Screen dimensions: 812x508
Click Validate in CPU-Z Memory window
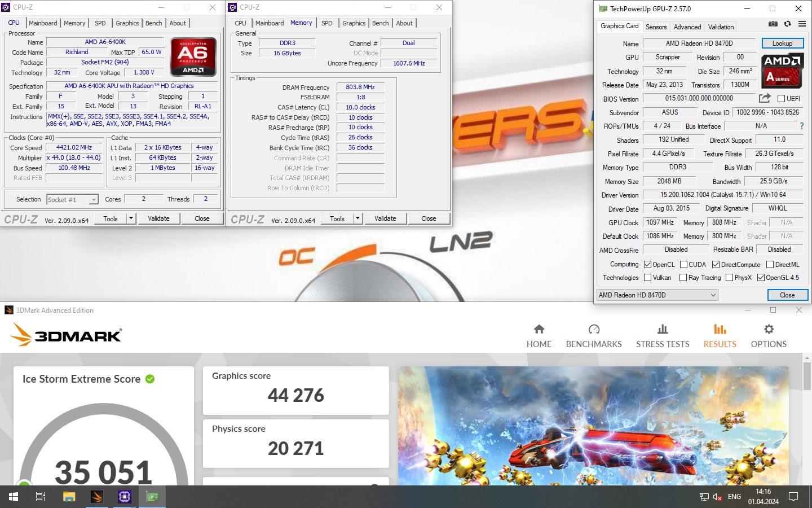(x=385, y=218)
